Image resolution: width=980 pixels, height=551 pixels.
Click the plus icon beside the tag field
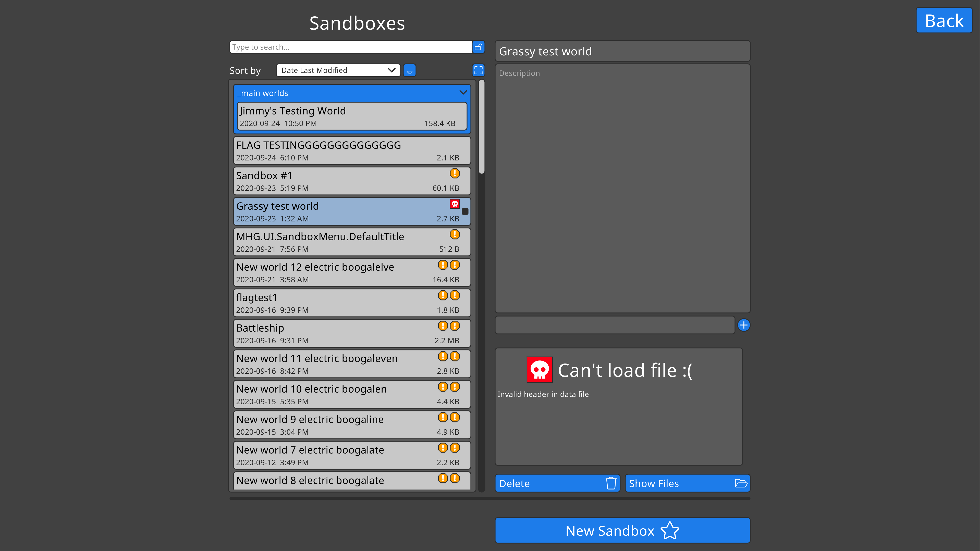tap(743, 325)
